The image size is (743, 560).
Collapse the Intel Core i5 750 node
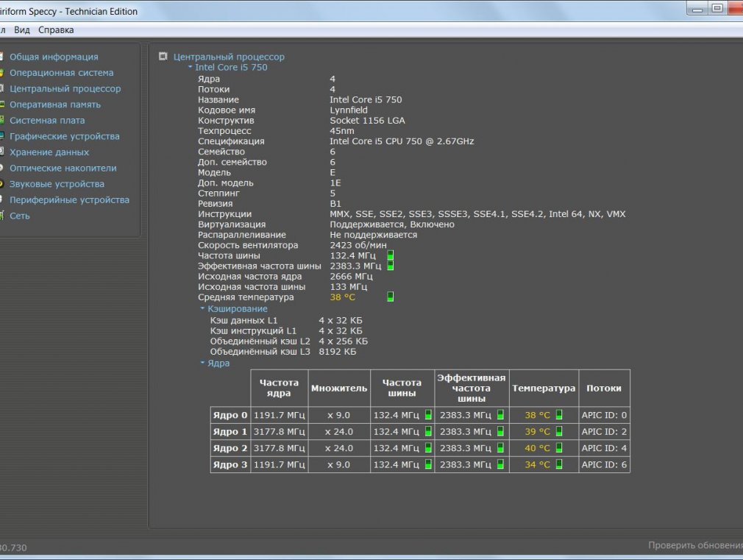click(x=190, y=67)
